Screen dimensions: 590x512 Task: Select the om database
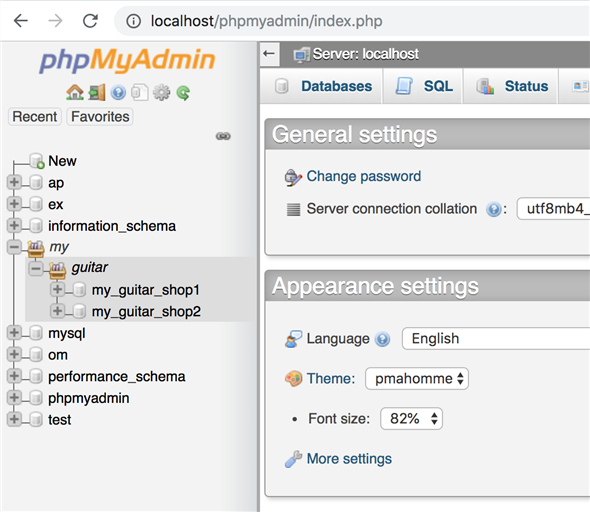click(58, 355)
